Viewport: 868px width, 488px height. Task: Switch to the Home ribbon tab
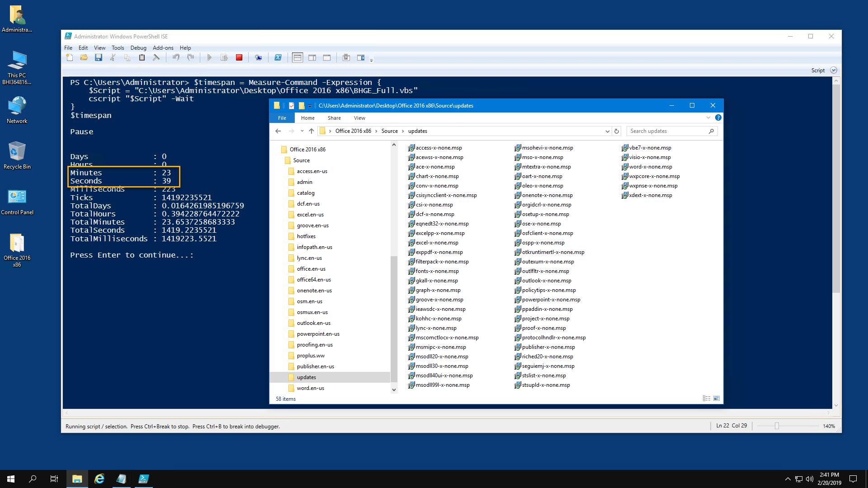coord(308,118)
